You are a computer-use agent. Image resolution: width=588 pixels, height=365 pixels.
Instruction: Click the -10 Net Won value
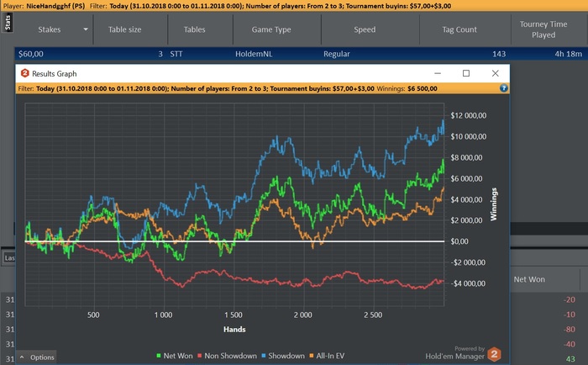point(570,315)
